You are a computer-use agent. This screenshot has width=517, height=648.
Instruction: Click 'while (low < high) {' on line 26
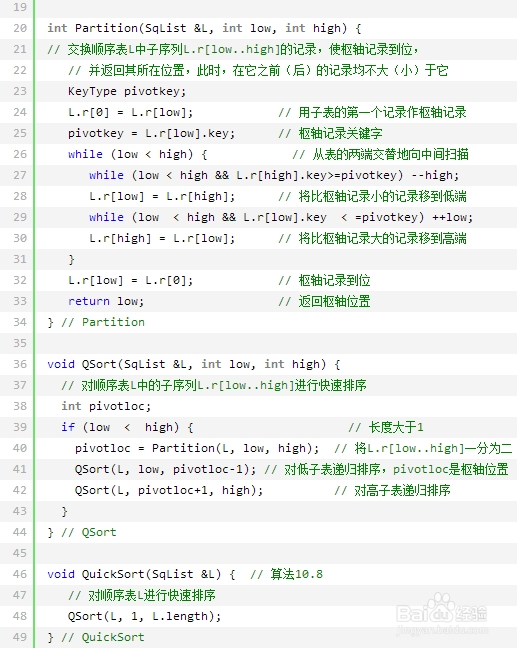138,154
